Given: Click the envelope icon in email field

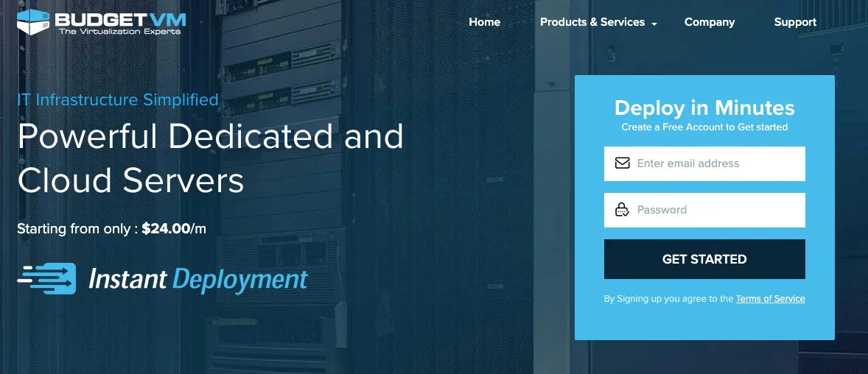Looking at the screenshot, I should pyautogui.click(x=622, y=163).
